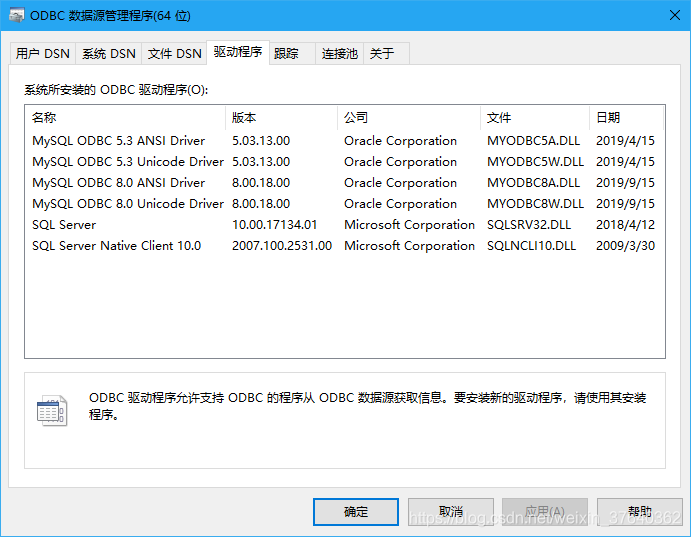The image size is (691, 537).
Task: Close the ODBC administrator window
Action: click(x=674, y=15)
